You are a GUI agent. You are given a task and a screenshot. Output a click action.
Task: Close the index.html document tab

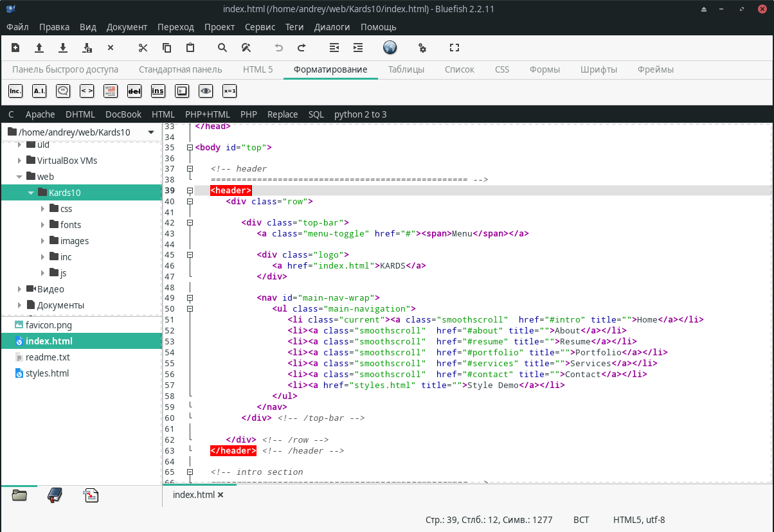coord(221,495)
